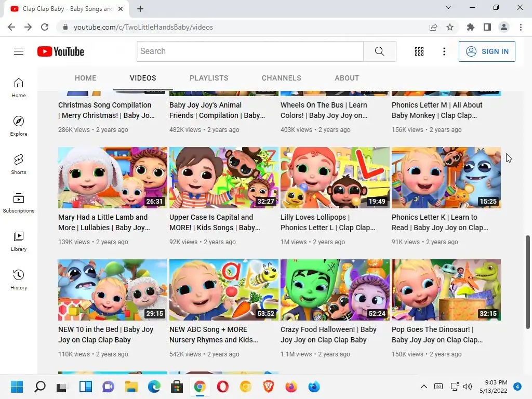Switch to the PLAYLISTS tab
The height and width of the screenshot is (399, 532).
click(209, 78)
